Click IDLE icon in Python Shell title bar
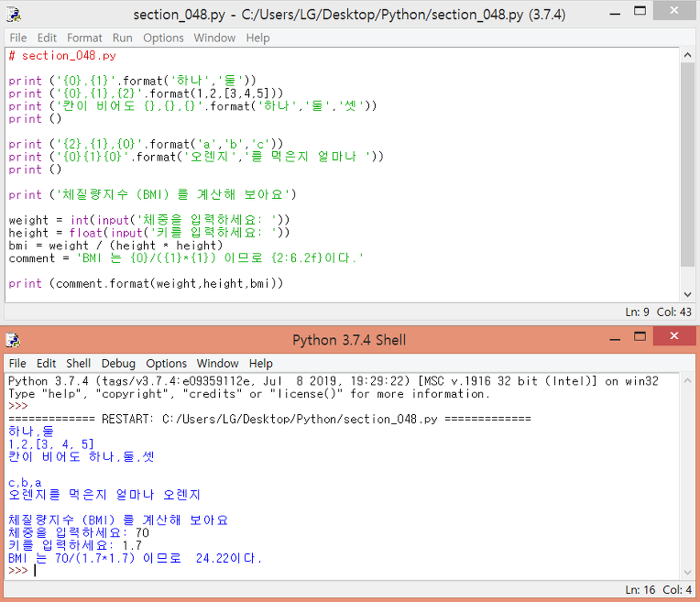Viewport: 700px width, 602px height. 14,340
